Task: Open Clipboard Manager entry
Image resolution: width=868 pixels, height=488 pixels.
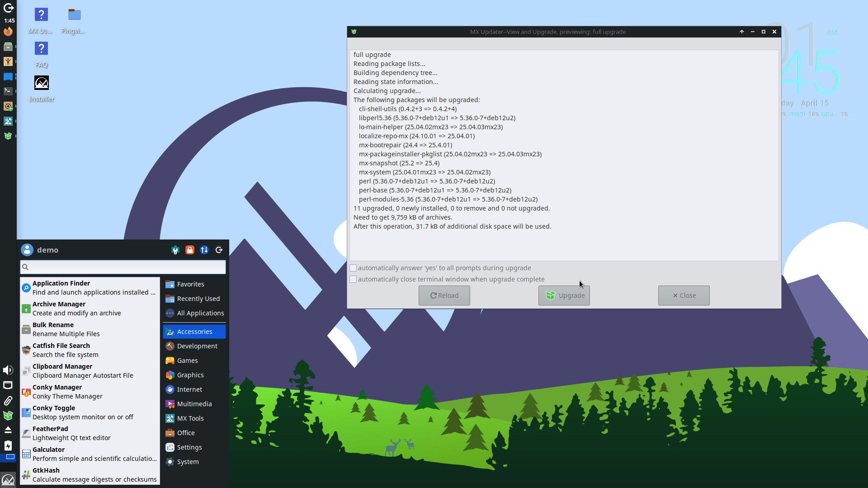Action: point(90,371)
